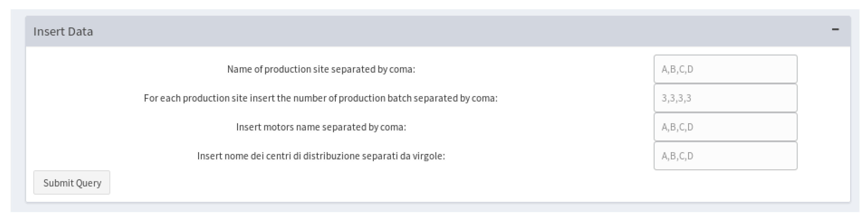Collapse the Insert Data panel
868x218 pixels.
835,29
